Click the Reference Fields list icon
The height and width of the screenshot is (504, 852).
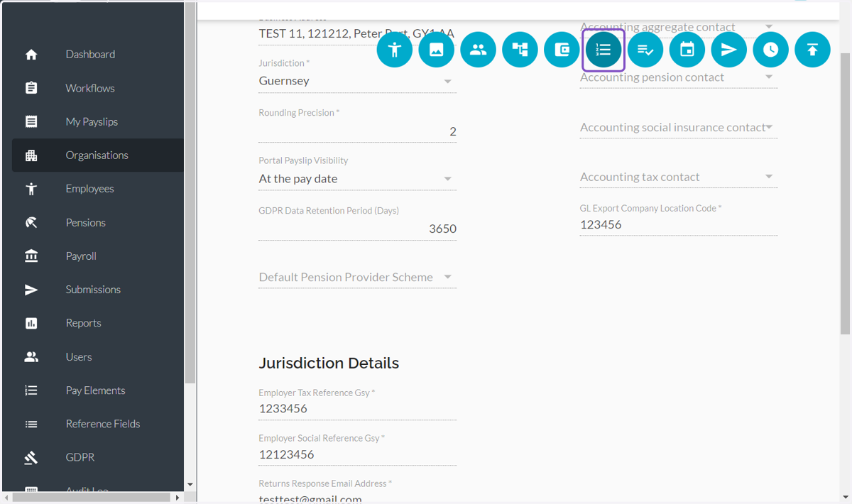(31, 424)
